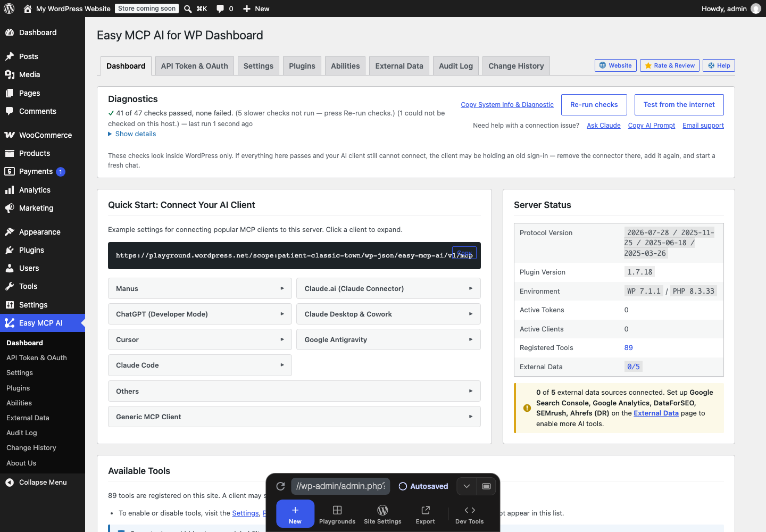The image size is (766, 532).
Task: Copy the MCP endpoint URL with Copy button
Action: tap(464, 253)
